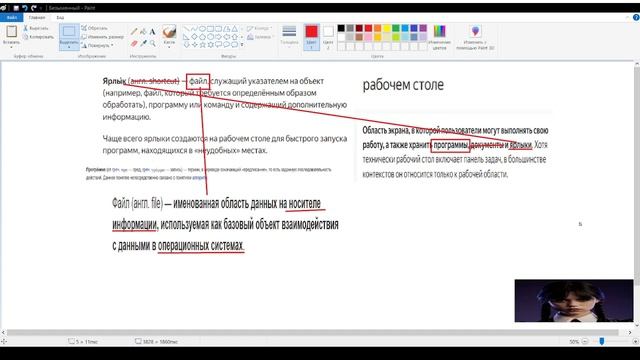Expand the shapes gallery more arrow

[x=242, y=44]
